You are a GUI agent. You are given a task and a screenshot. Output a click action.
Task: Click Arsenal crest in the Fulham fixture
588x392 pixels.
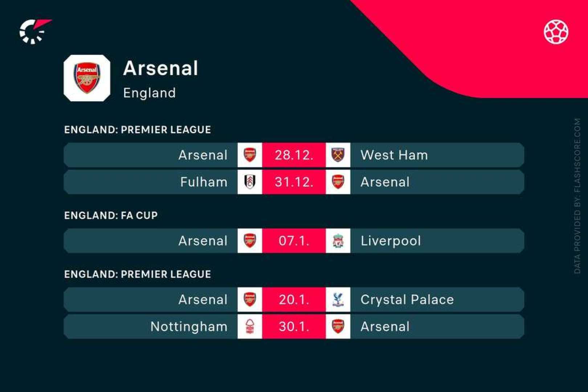click(338, 182)
